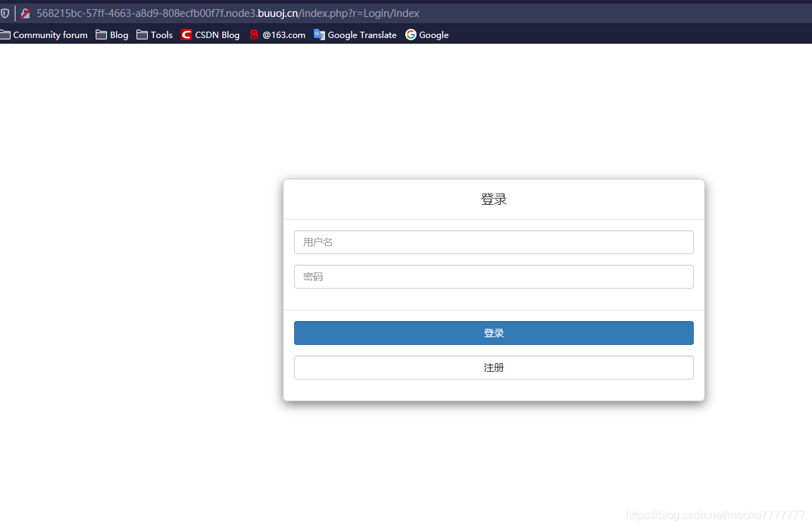Click the red 163 mail icon

click(254, 34)
